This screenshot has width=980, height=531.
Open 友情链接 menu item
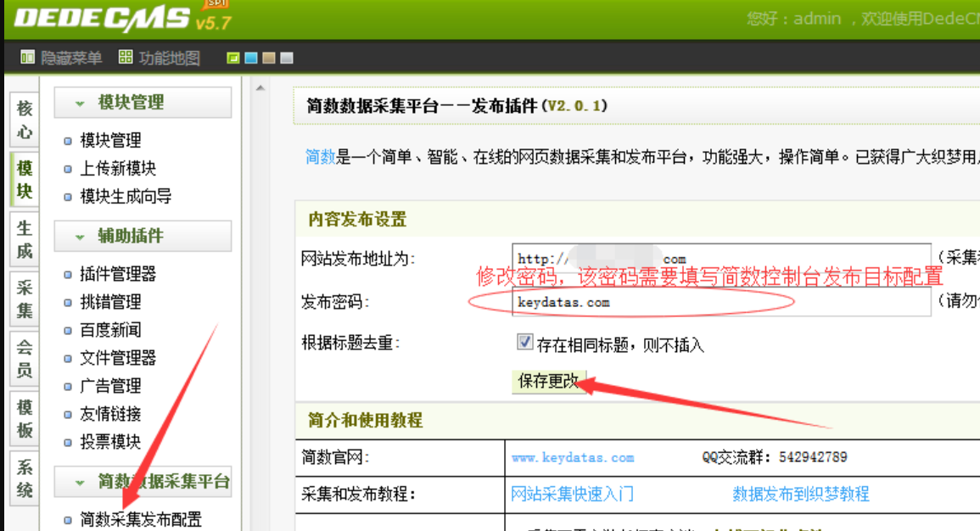tap(110, 414)
